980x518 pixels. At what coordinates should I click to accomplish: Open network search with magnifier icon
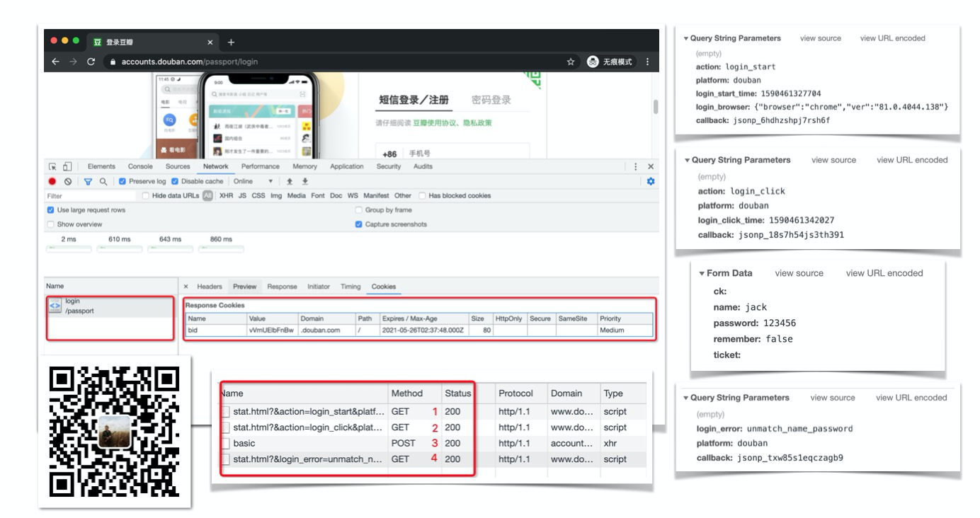(103, 181)
